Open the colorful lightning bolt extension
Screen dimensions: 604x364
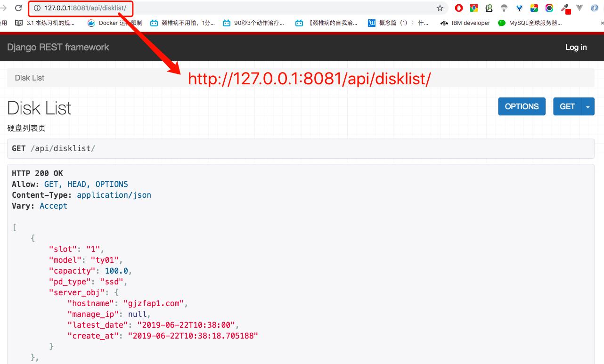coord(534,8)
